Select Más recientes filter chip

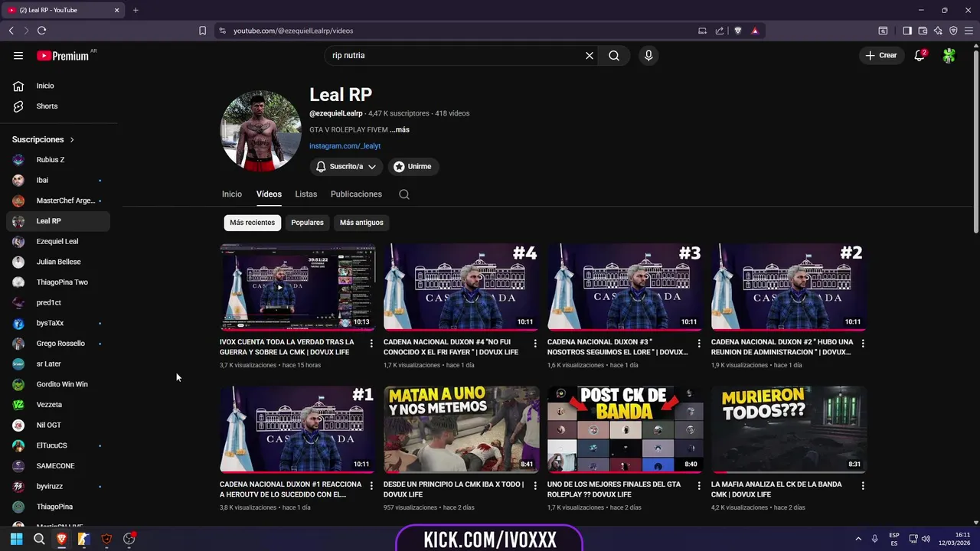252,223
